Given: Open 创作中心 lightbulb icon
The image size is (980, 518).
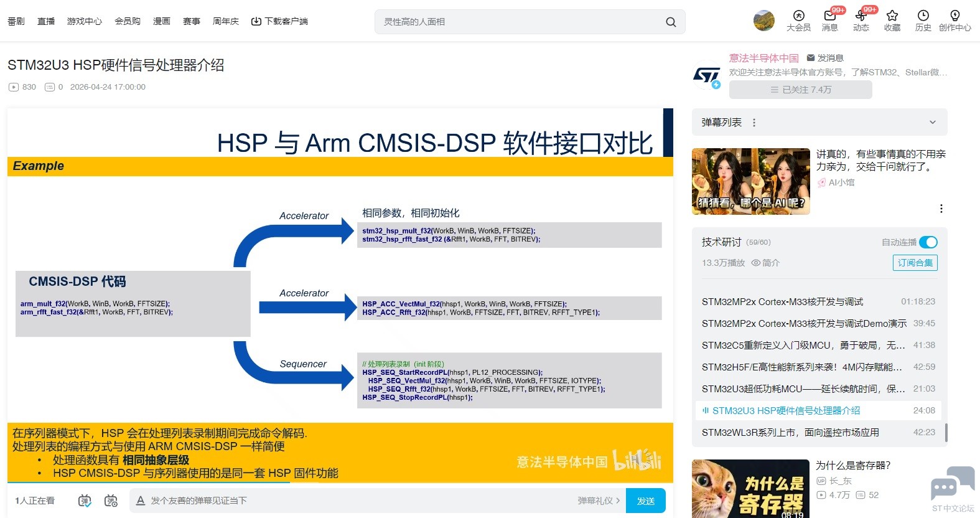Looking at the screenshot, I should pos(955,21).
